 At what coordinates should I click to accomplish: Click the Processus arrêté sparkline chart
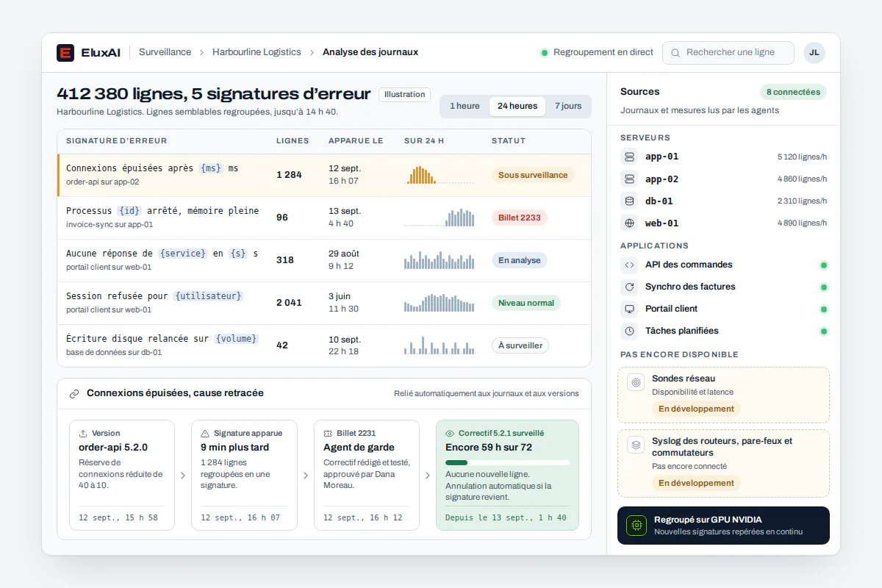[x=439, y=218]
